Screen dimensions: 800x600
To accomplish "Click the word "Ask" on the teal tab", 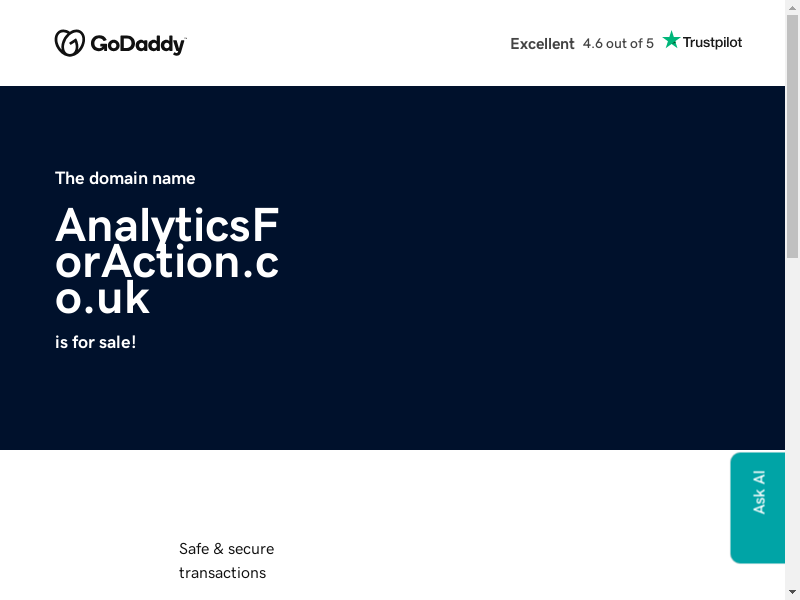I will pyautogui.click(x=759, y=503).
